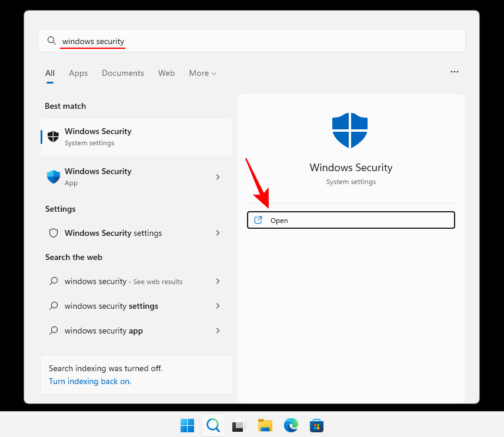Select the Web tab
This screenshot has width=504, height=437.
[166, 73]
